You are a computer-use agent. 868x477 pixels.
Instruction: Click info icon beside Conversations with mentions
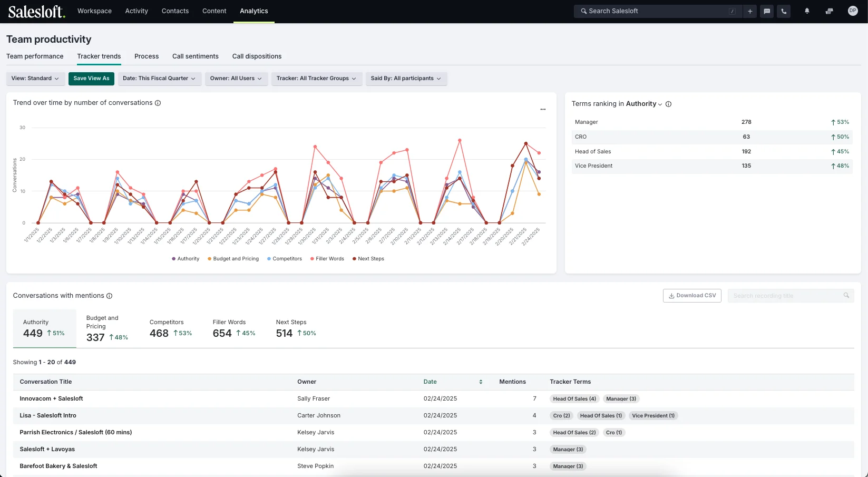pyautogui.click(x=109, y=296)
